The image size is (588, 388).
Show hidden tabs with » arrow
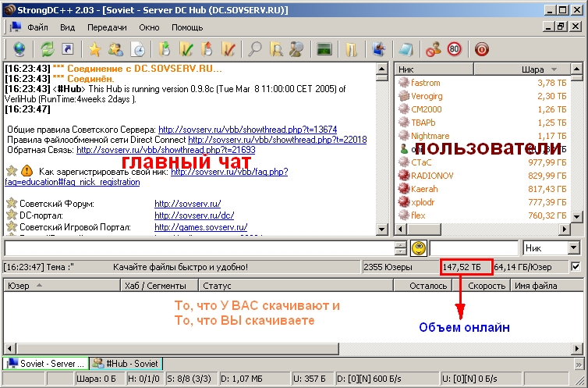click(579, 365)
